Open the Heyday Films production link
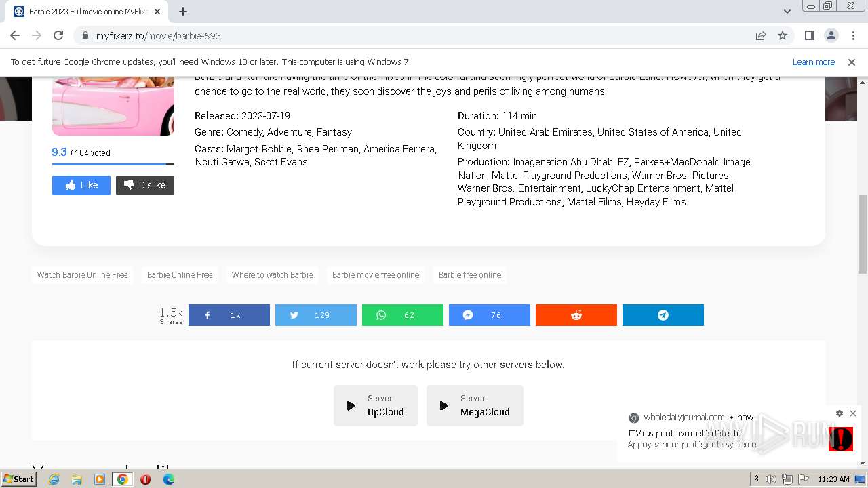Screen dimensions: 868x488 click(656, 202)
